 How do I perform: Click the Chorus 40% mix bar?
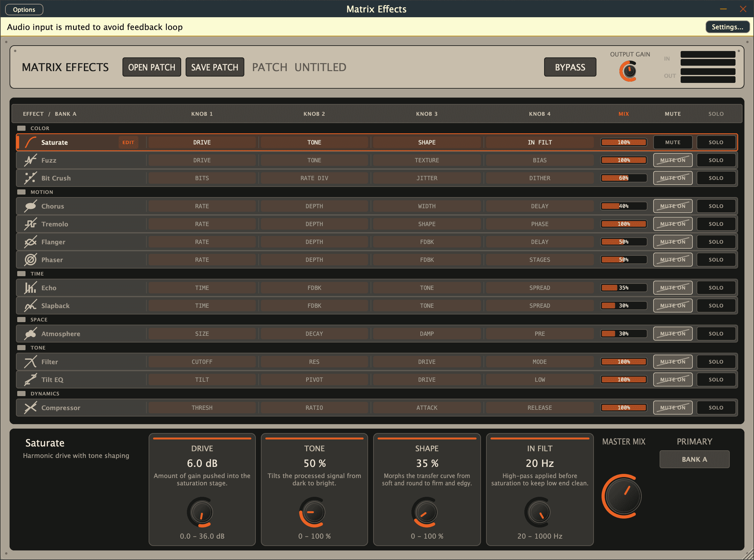pos(624,206)
